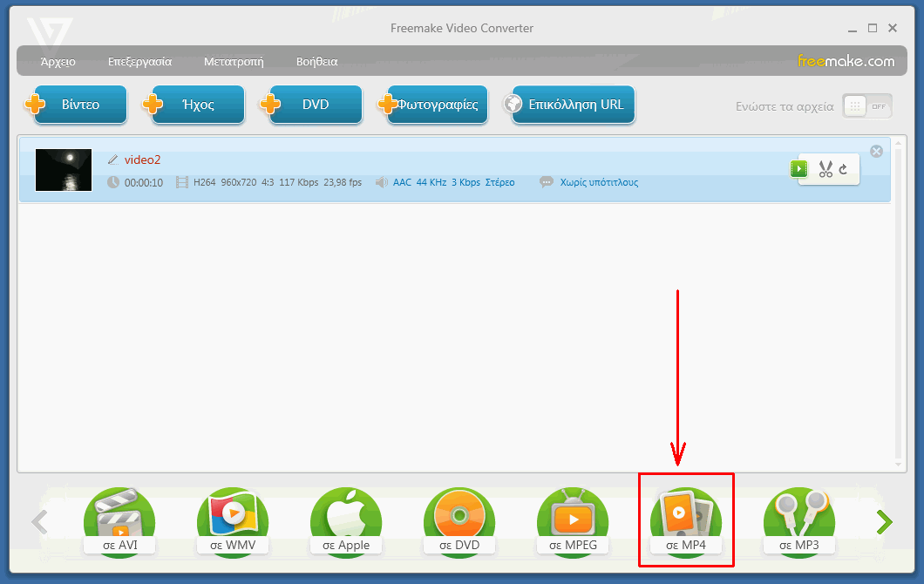The image size is (924, 584).
Task: Convert to MP4 format
Action: point(686,522)
